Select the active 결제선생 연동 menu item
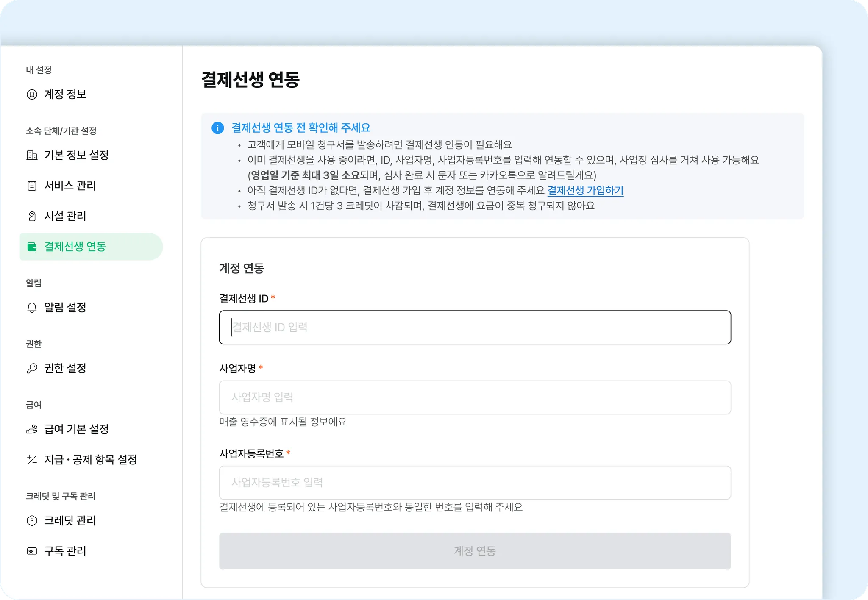868x600 pixels. 91,247
